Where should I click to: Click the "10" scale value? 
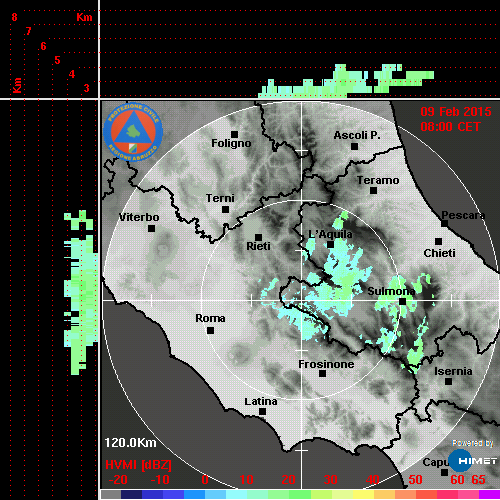pos(247,480)
